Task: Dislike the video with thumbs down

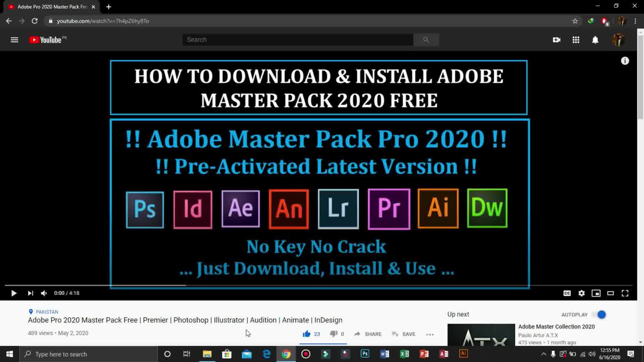Action: 334,334
